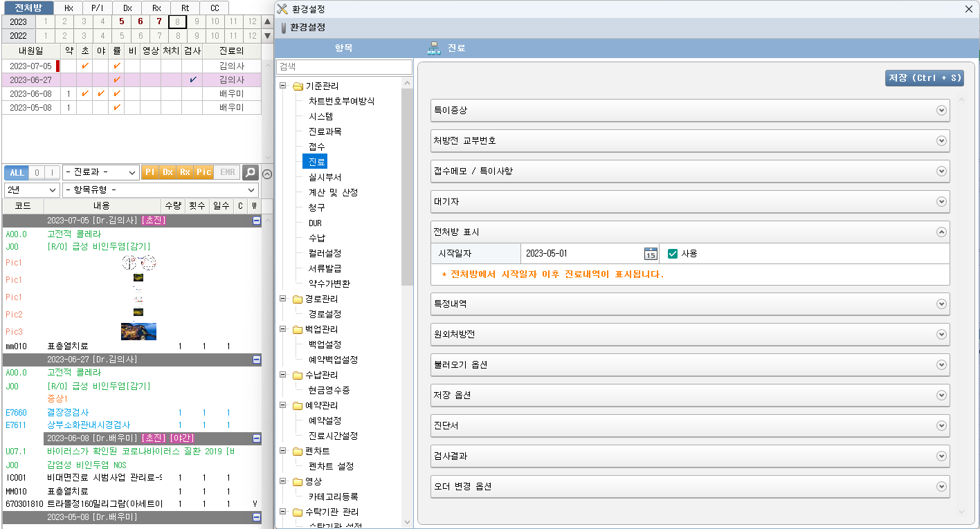Collapse the 2023-07-05 visit record with minus icon
Viewport: 980px width, 529px height.
tap(256, 221)
